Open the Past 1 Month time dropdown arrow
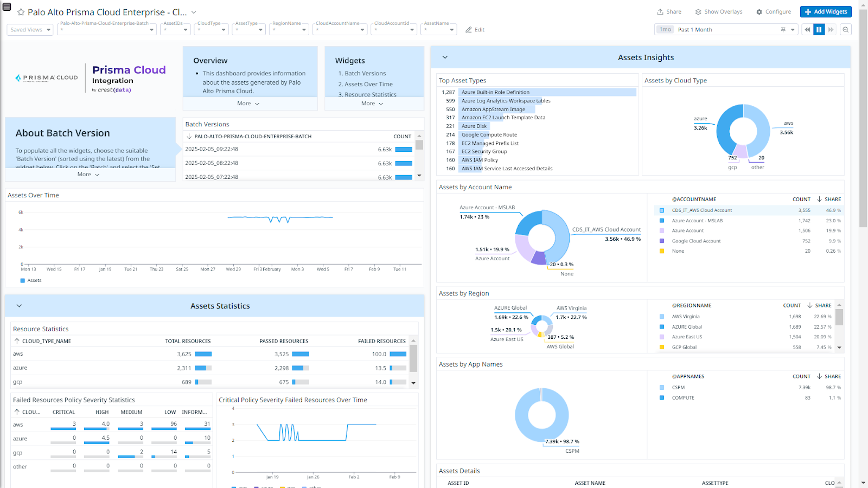 (793, 30)
